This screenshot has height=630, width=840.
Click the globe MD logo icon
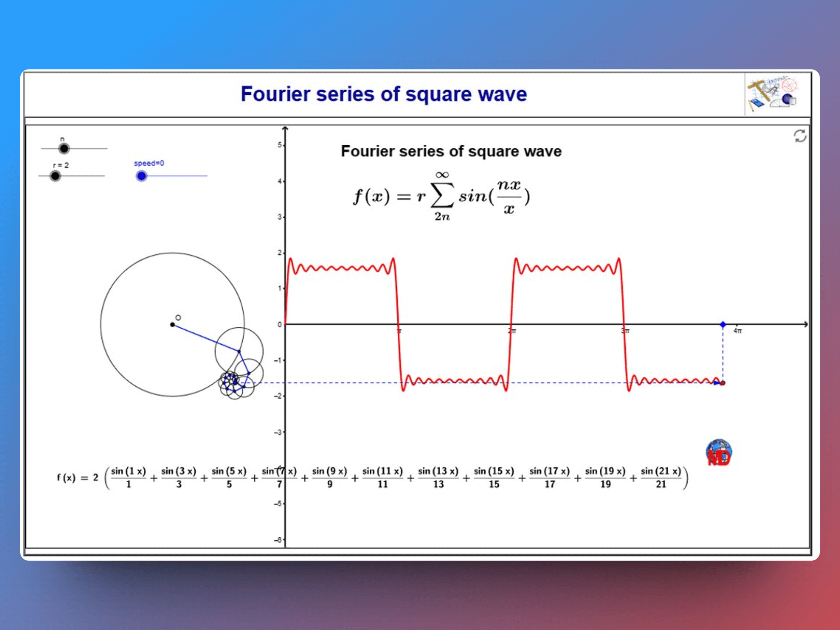pos(719,452)
